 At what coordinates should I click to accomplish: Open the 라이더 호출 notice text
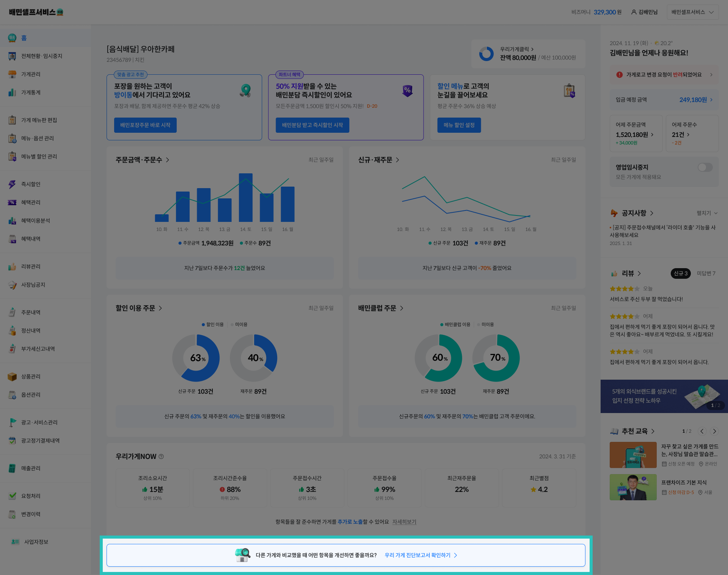(x=663, y=231)
